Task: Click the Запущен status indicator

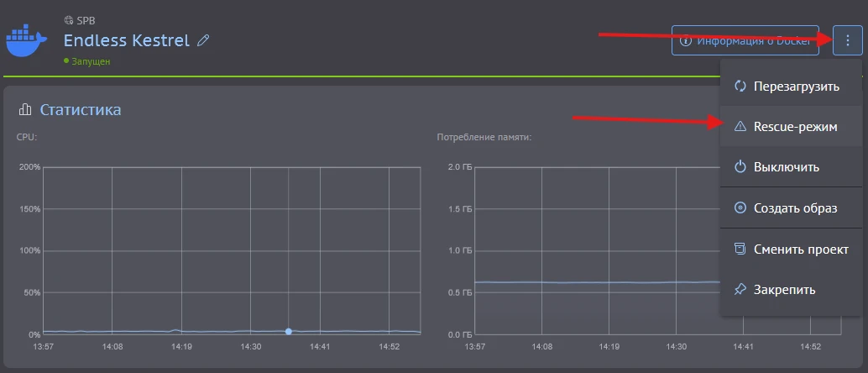Action: [x=87, y=61]
